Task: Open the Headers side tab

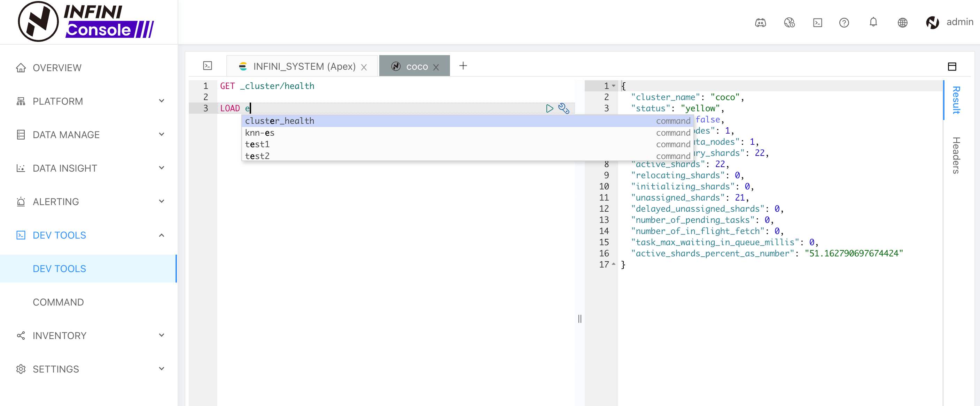Action: [956, 156]
